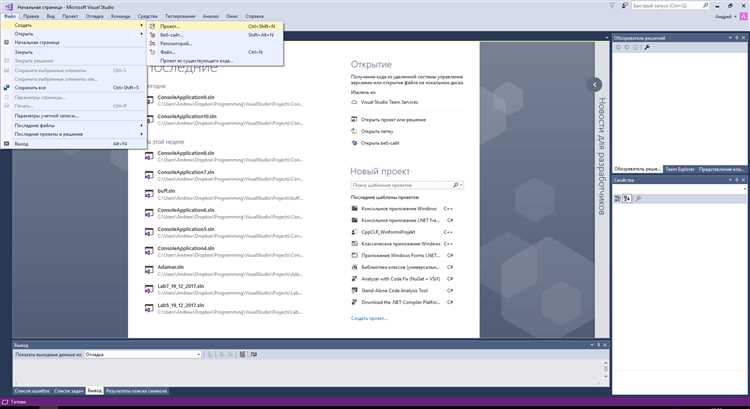The image size is (750, 409).
Task: Click the cloud icon beside Visual Studio Team Services
Action: 354,102
